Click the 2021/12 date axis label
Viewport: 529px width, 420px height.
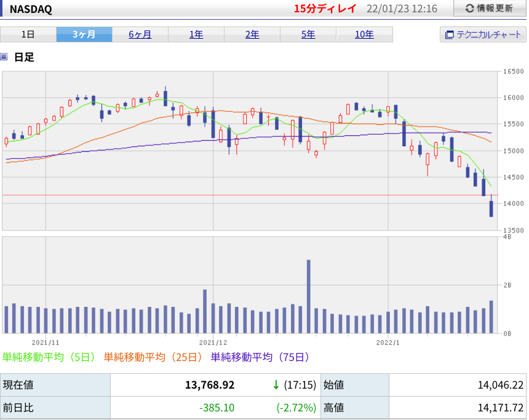click(x=213, y=343)
